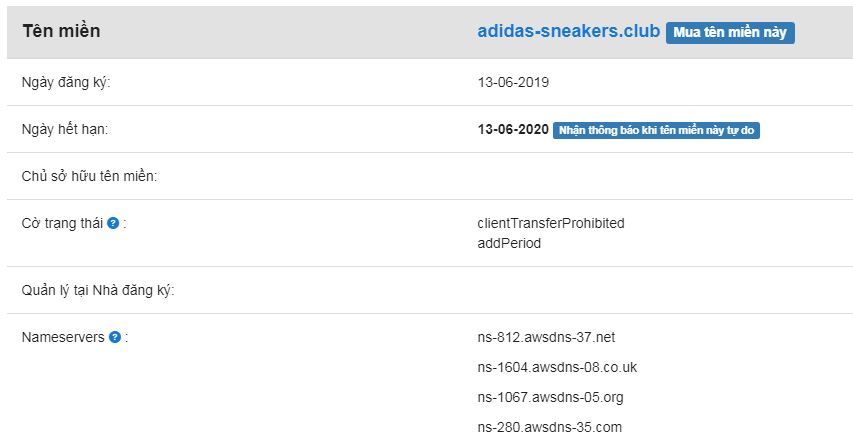Click the Quản lý tại Nhà đăng ký label
This screenshot has width=853, height=441.
tap(98, 290)
